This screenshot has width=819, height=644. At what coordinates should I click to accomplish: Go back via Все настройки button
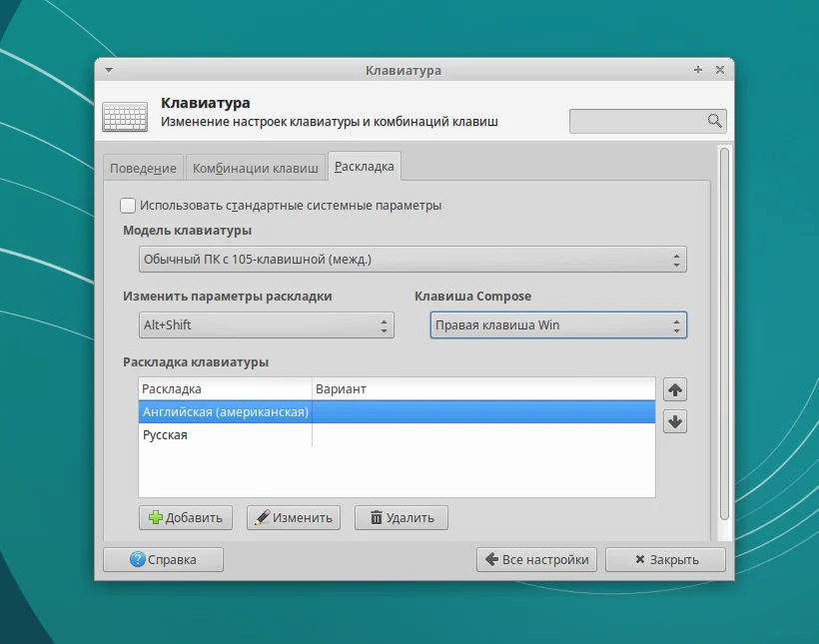pos(536,559)
